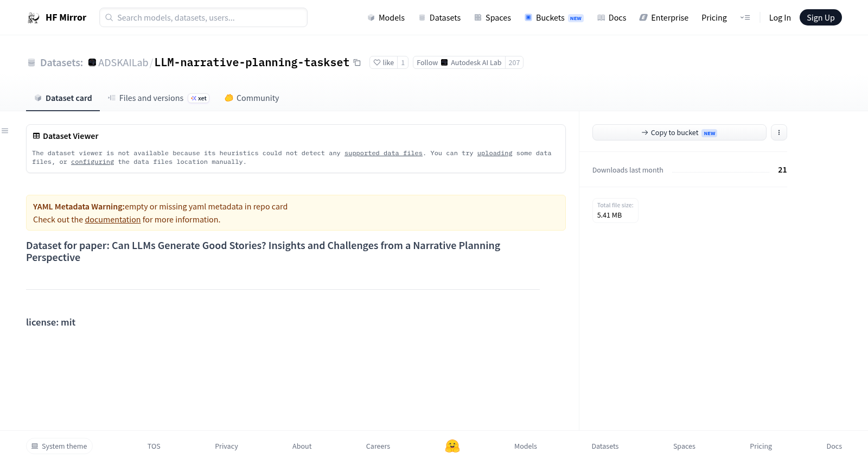The height and width of the screenshot is (465, 868).
Task: Follow Autodesk AI Lab
Action: (459, 62)
